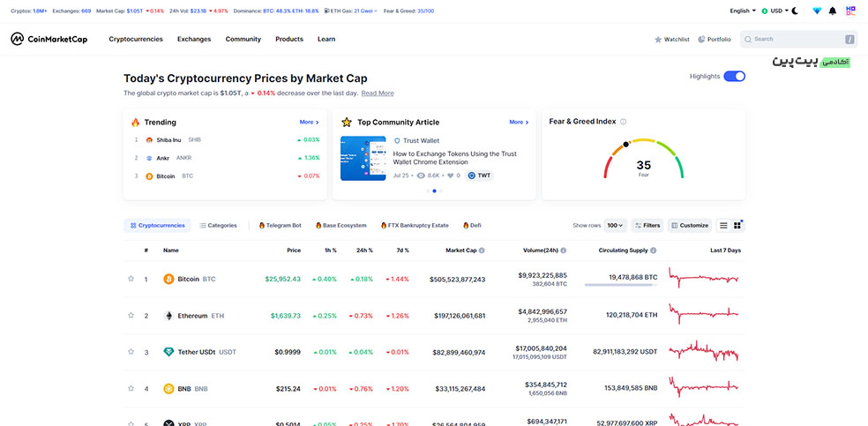Switch to list view icon

pos(723,225)
